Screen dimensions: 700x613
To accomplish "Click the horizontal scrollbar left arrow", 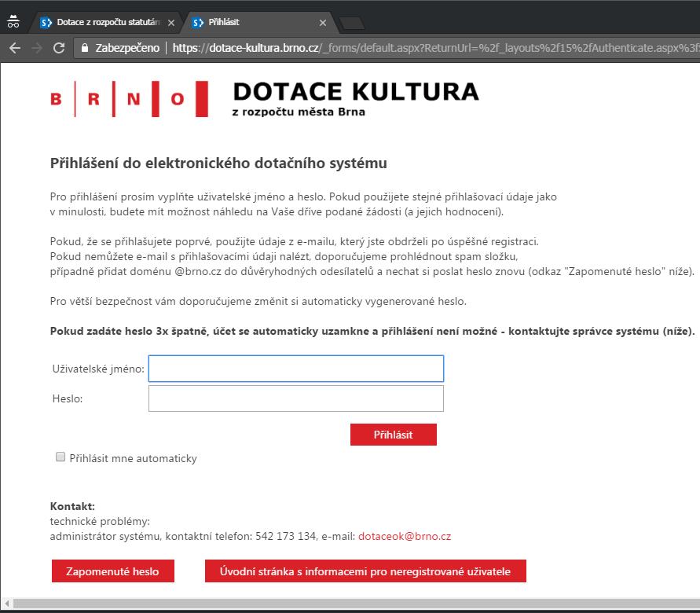I will click(7, 604).
